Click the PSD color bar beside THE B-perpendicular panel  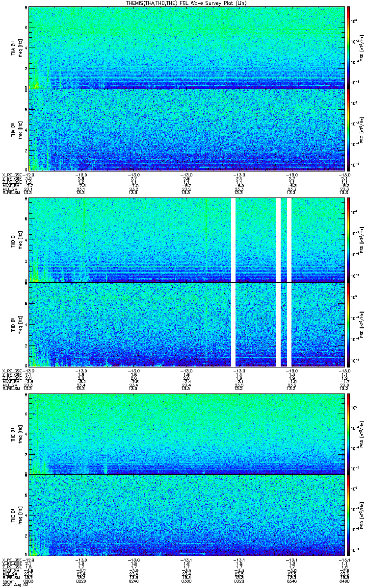tap(348, 434)
